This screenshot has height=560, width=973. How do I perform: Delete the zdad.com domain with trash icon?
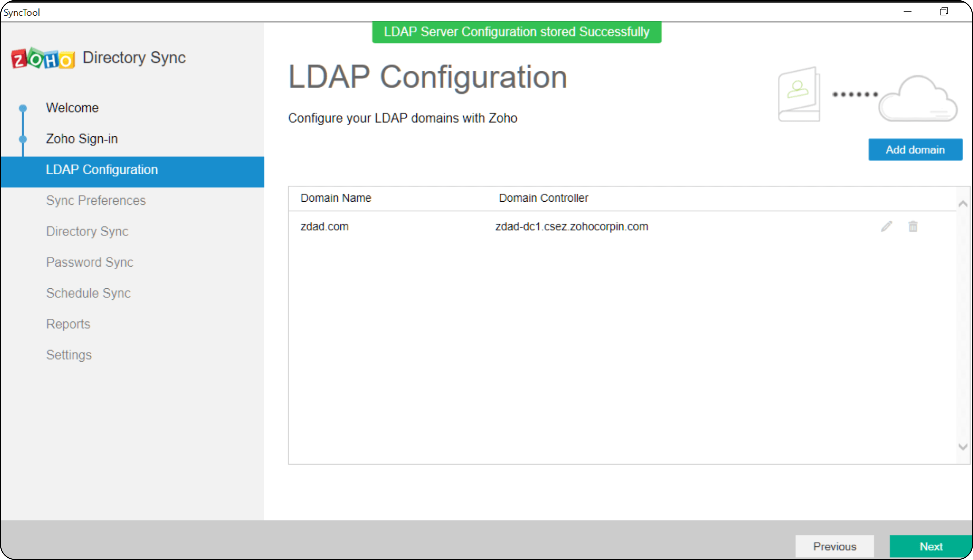913,226
